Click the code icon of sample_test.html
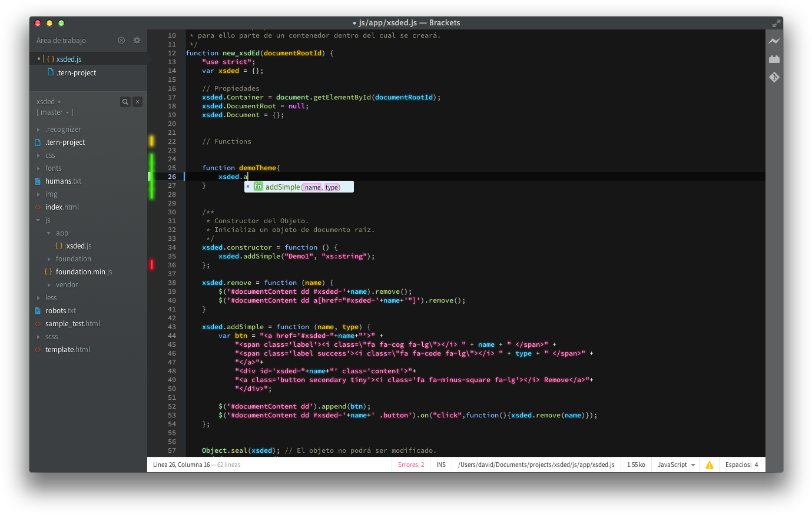Image resolution: width=812 pixels, height=514 pixels. (x=38, y=324)
